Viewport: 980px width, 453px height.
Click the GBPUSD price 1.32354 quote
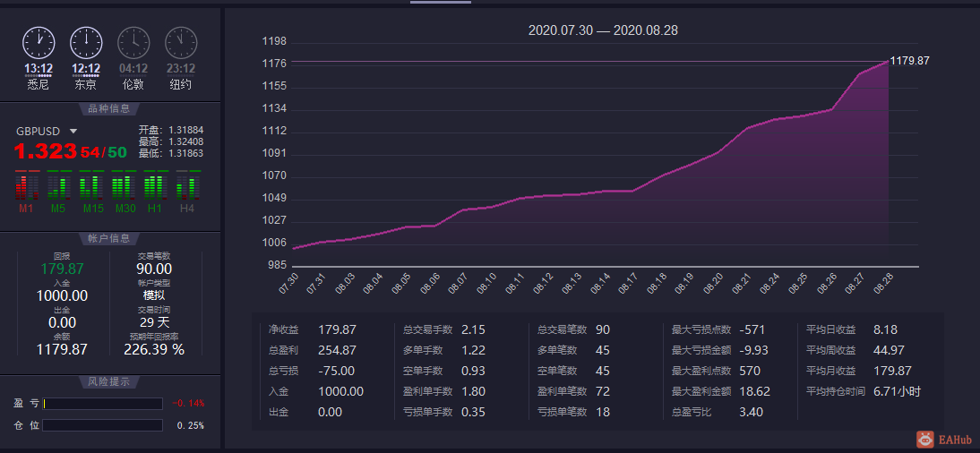[x=71, y=152]
